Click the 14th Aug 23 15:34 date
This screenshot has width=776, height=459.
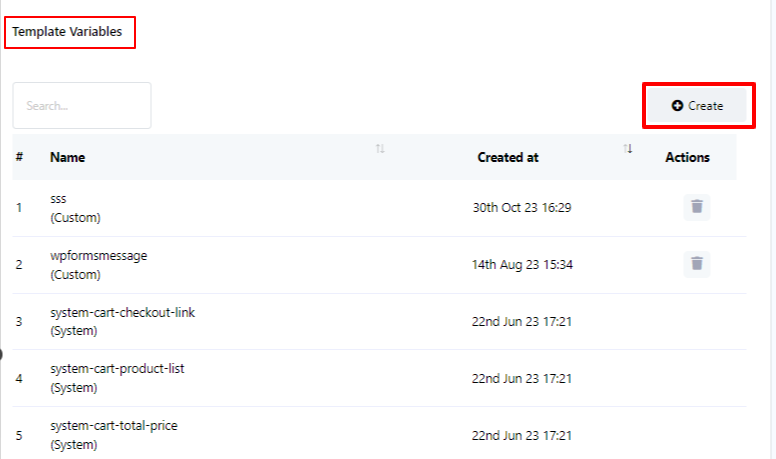point(522,265)
